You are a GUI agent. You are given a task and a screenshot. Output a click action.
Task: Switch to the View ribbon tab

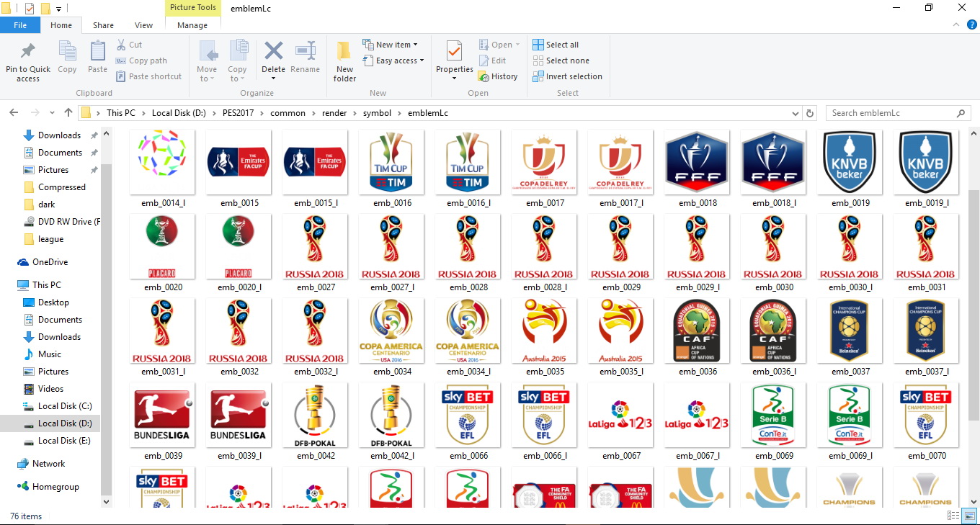point(143,24)
